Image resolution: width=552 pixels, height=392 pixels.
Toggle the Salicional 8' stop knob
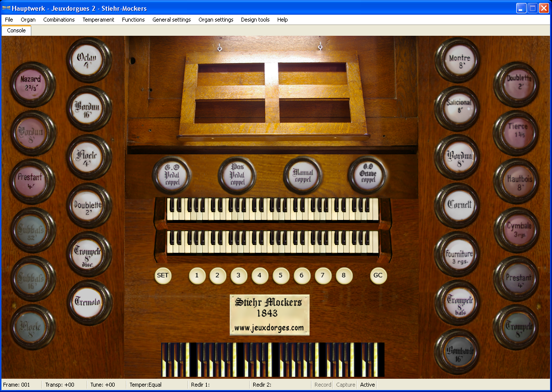point(457,108)
